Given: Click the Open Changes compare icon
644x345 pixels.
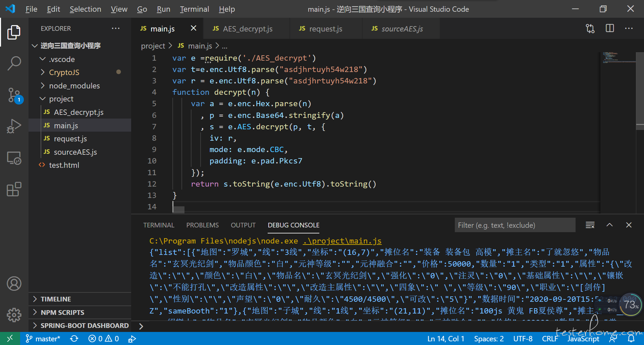Looking at the screenshot, I should coord(590,28).
